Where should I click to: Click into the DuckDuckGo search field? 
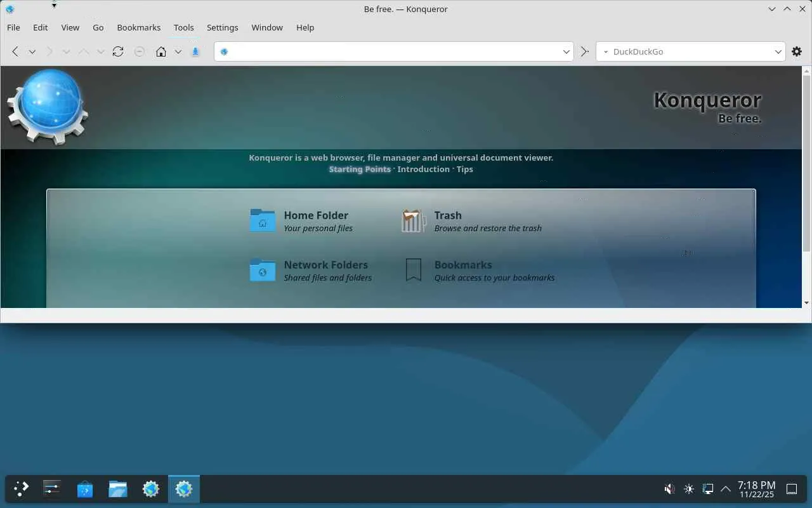[691, 51]
